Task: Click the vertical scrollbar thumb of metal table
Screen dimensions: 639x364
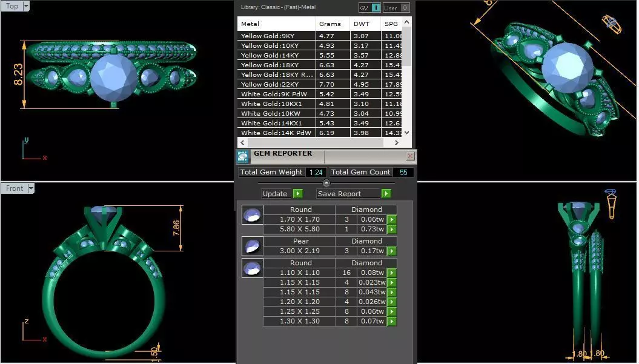Action: tap(406, 47)
